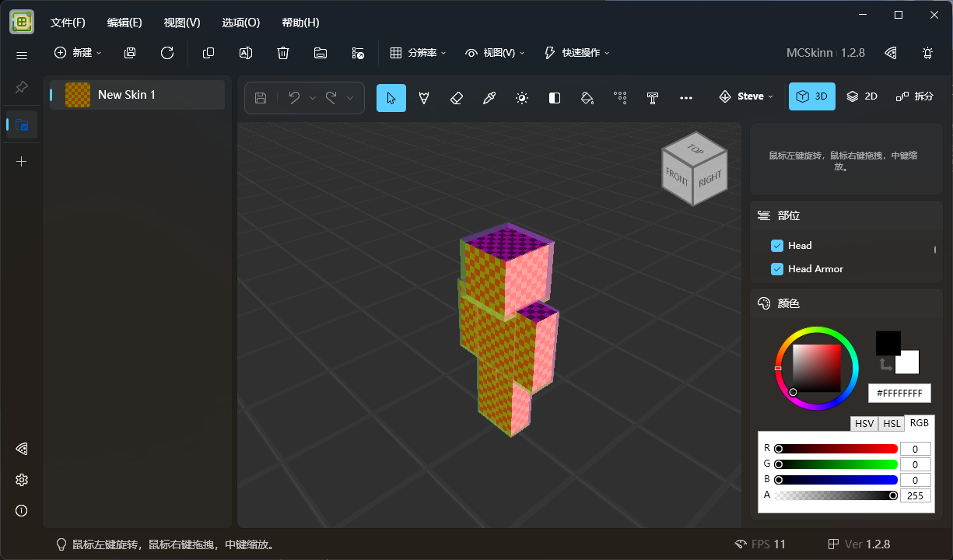Open the skin library folder sidebar icon
The width and height of the screenshot is (953, 560).
pos(22,124)
